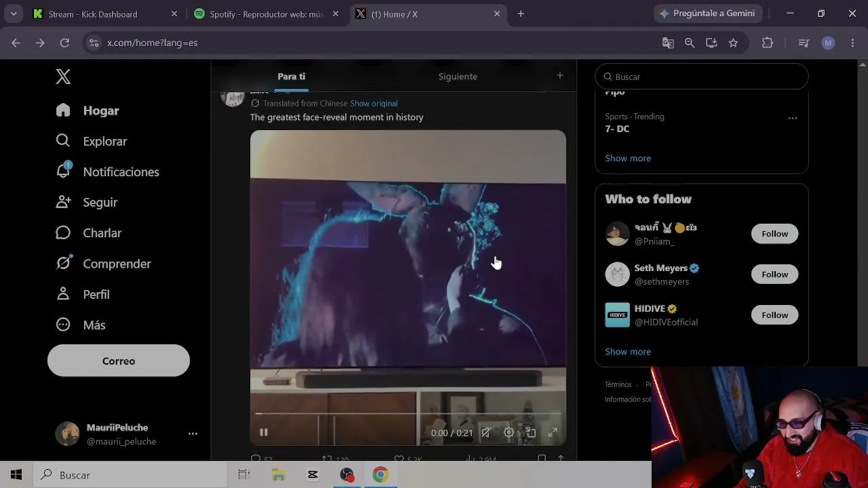The width and height of the screenshot is (868, 488).
Task: Show more trending topics
Action: coord(628,158)
